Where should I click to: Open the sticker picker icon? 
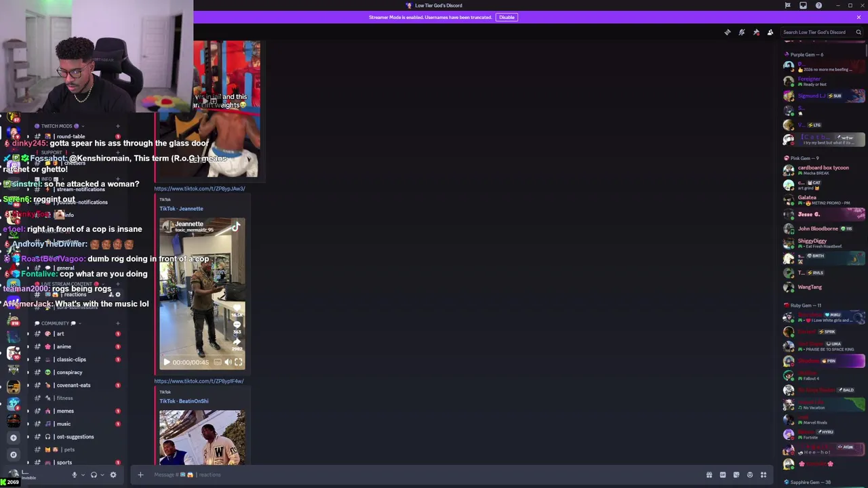click(736, 475)
